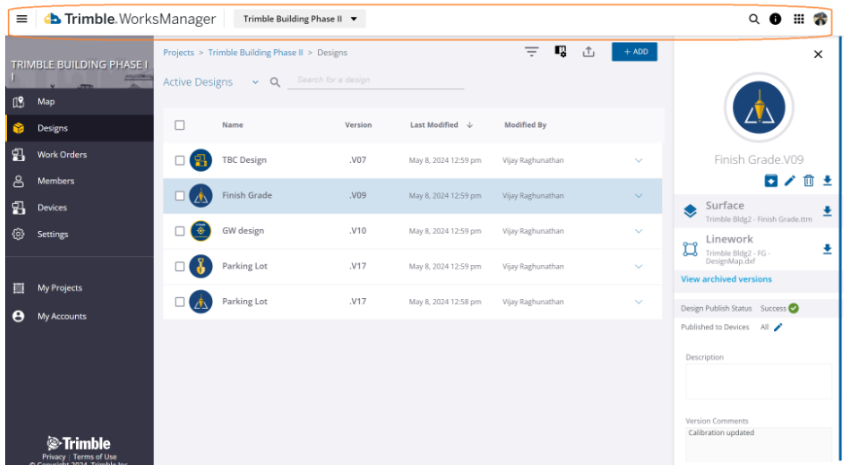Download the Surface file
Screen dimensions: 846x465
pos(827,211)
